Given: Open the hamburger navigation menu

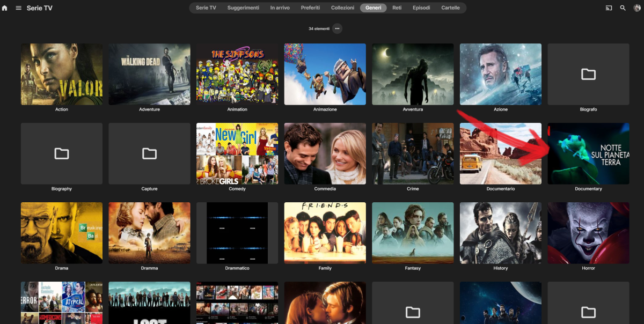Looking at the screenshot, I should (19, 8).
